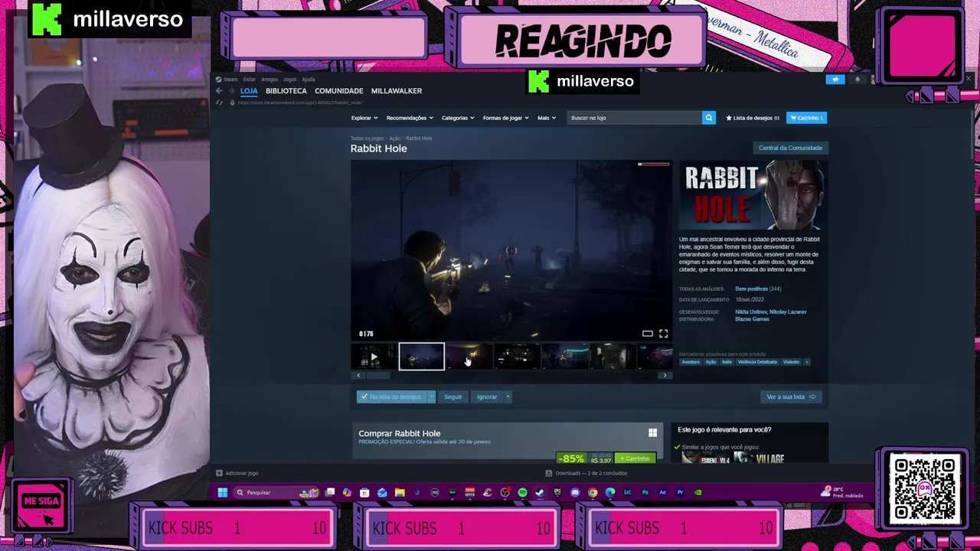Open Ignorar options dropdown arrow
This screenshot has width=980, height=551.
point(508,396)
